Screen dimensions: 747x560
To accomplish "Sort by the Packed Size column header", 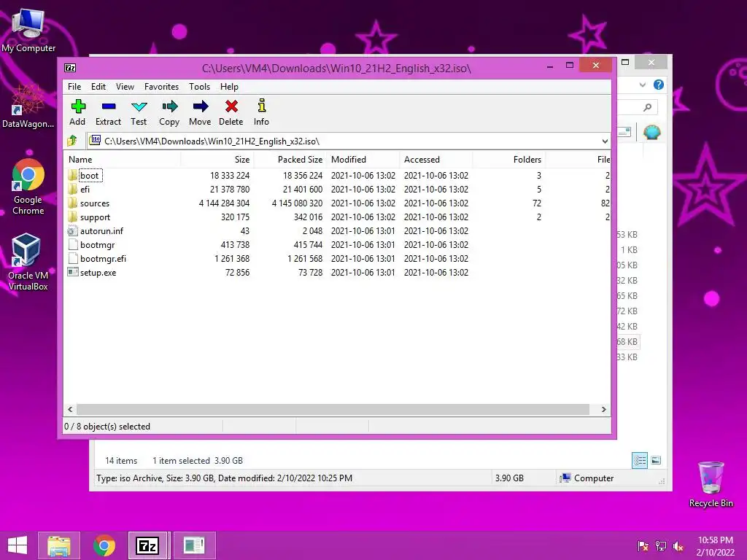I will click(x=290, y=160).
